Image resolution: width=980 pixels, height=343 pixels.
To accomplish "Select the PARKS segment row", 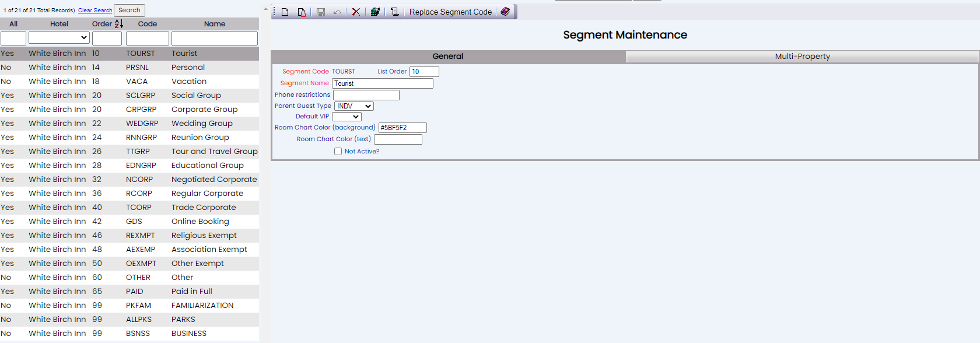I will click(129, 319).
